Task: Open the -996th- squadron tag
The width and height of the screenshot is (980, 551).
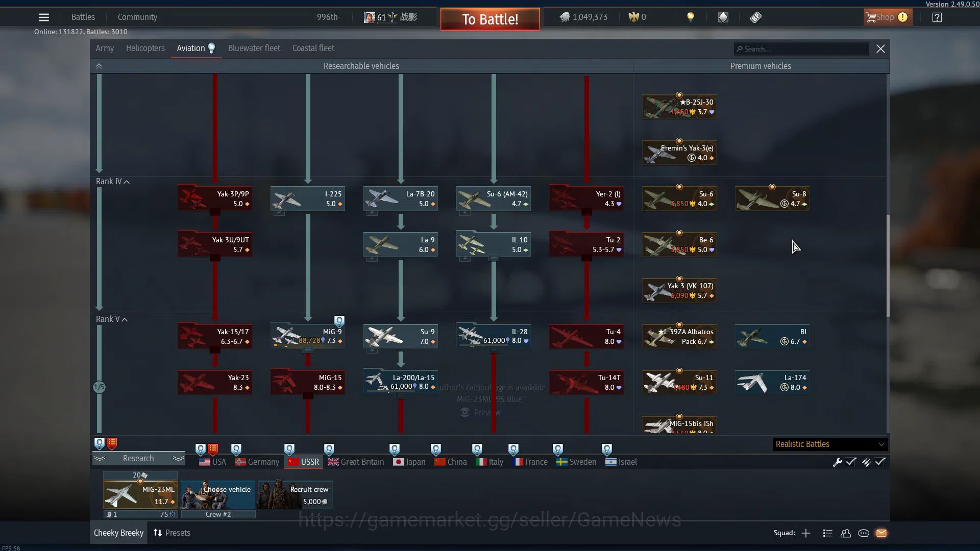Action: (x=327, y=17)
